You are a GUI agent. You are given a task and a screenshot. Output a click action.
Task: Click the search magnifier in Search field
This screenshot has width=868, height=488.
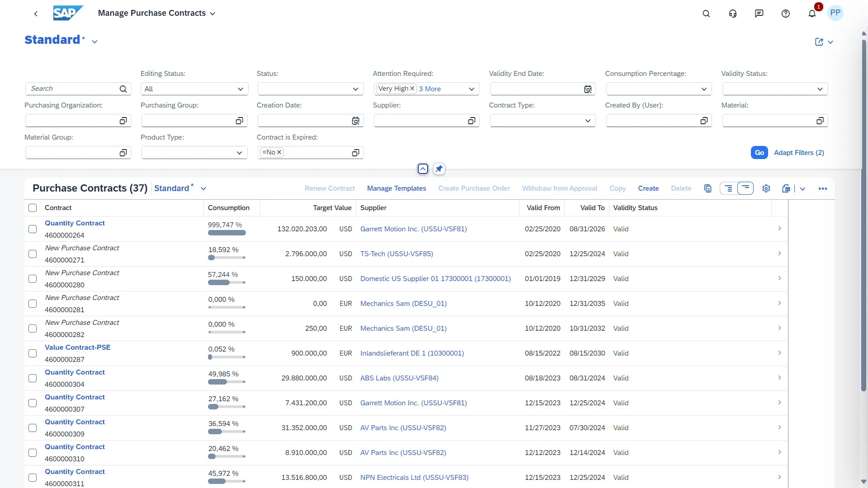(x=123, y=89)
